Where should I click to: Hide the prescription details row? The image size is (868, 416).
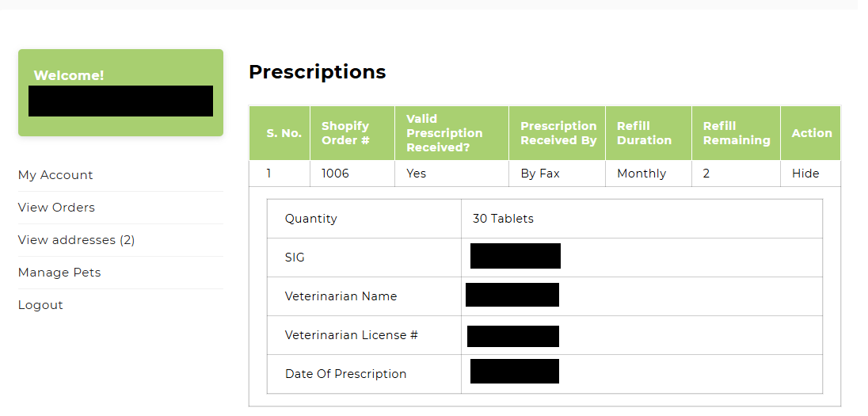(805, 174)
